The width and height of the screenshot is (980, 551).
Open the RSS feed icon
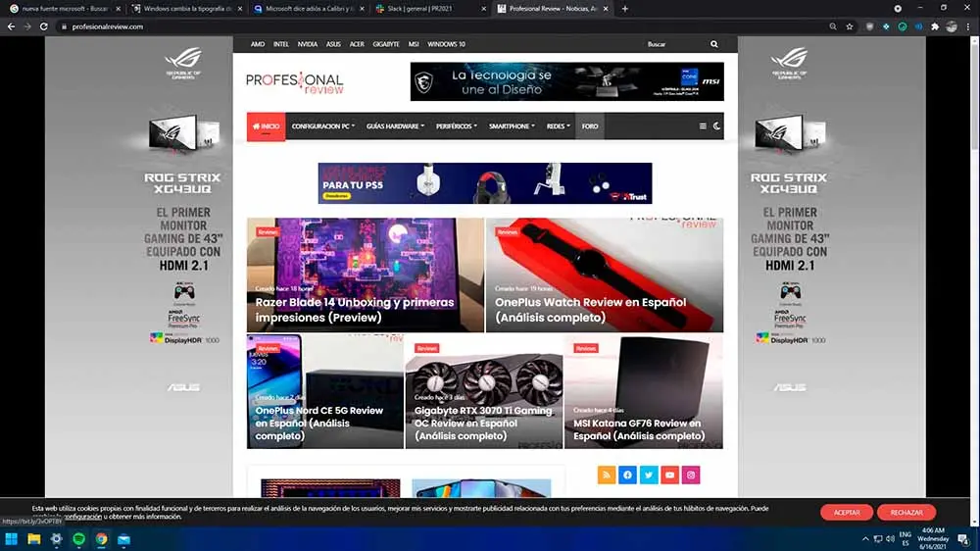coord(607,475)
